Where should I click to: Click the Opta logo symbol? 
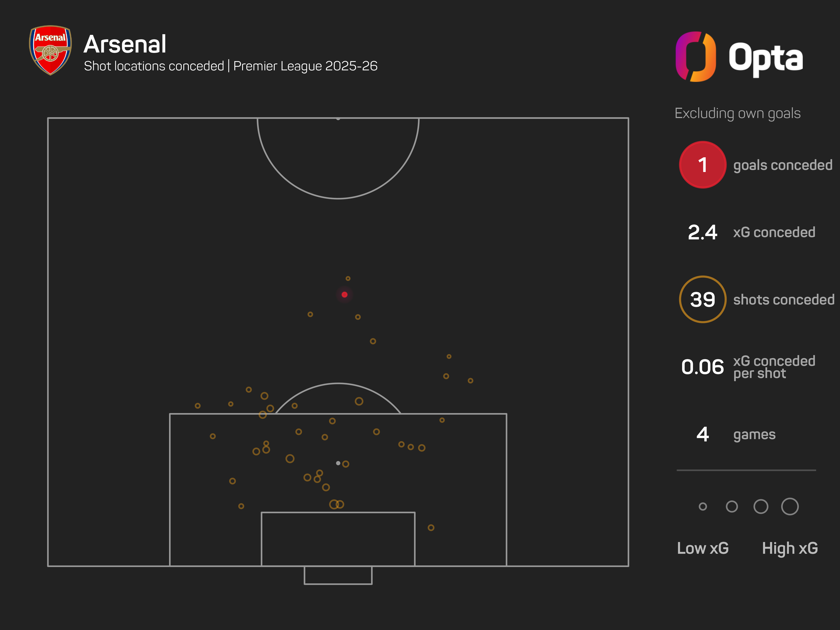pyautogui.click(x=696, y=57)
